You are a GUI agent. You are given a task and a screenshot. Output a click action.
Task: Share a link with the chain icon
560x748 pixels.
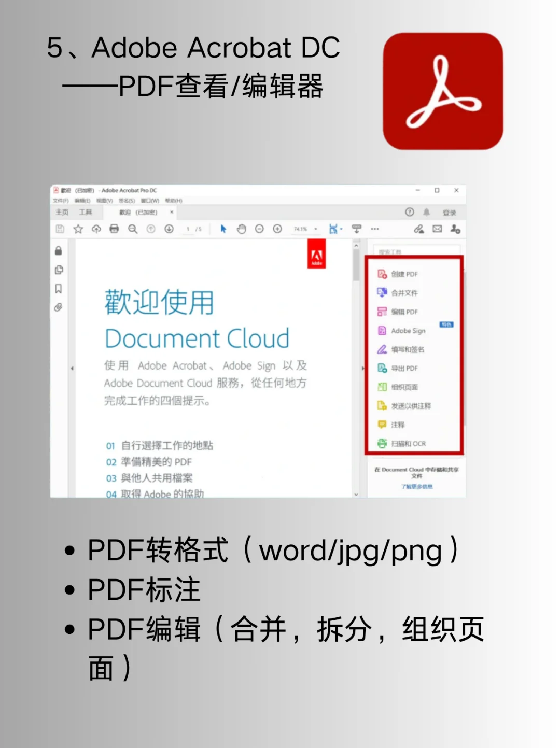pyautogui.click(x=419, y=229)
